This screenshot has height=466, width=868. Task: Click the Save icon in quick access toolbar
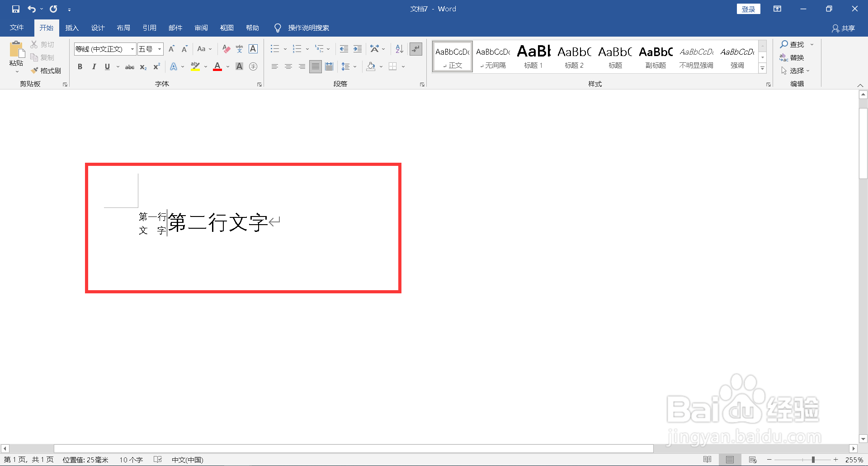[16, 9]
